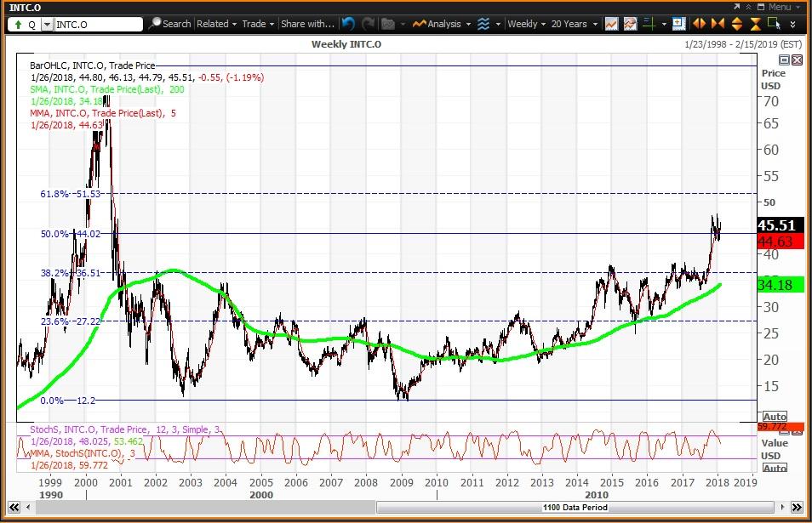Open the Weekly interval dropdown
The height and width of the screenshot is (523, 812).
pos(526,24)
